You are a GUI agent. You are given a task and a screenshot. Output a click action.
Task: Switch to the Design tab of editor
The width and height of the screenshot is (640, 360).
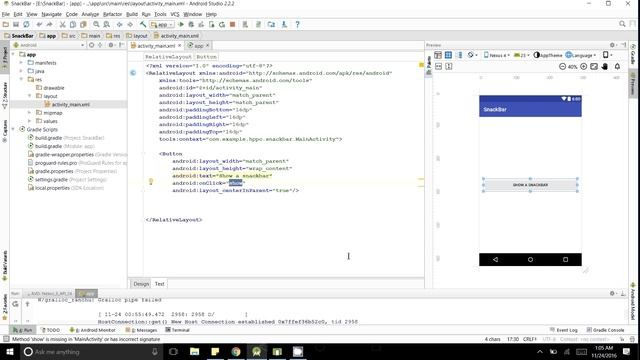pos(141,284)
